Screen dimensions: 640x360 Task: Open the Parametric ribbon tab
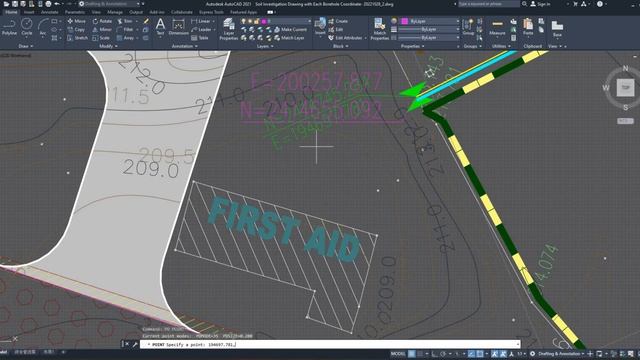[75, 12]
